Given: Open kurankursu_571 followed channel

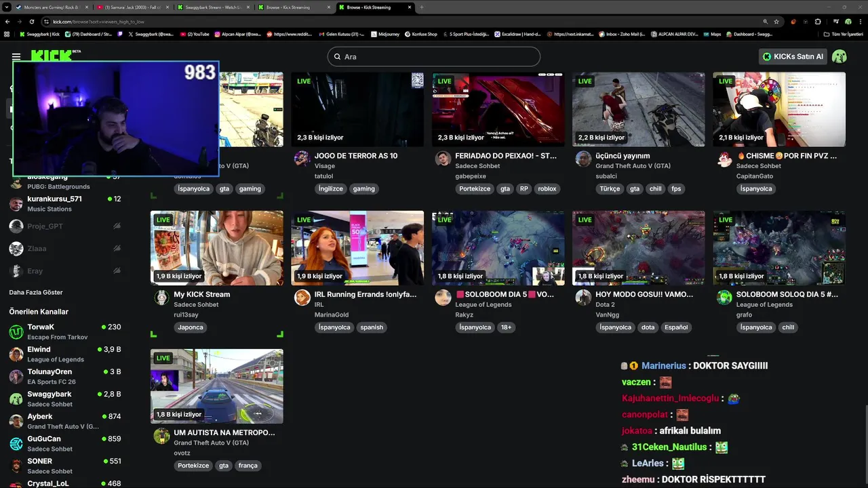Looking at the screenshot, I should coord(65,203).
